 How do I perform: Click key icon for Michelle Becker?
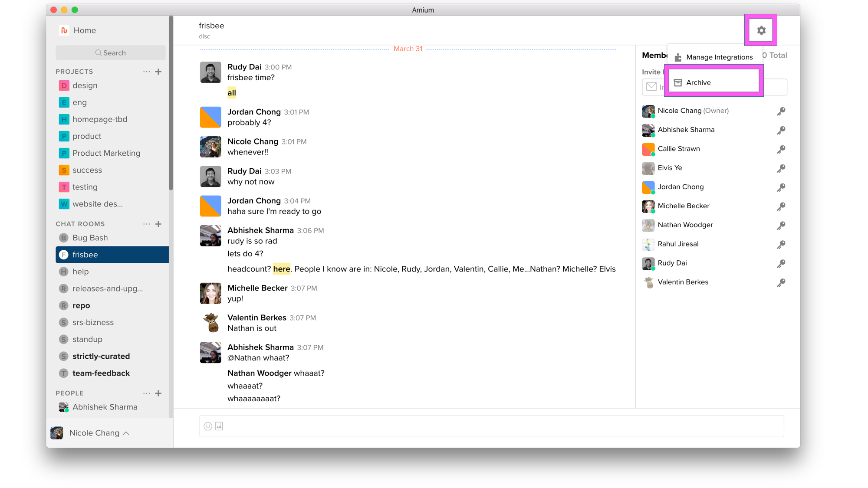(781, 206)
